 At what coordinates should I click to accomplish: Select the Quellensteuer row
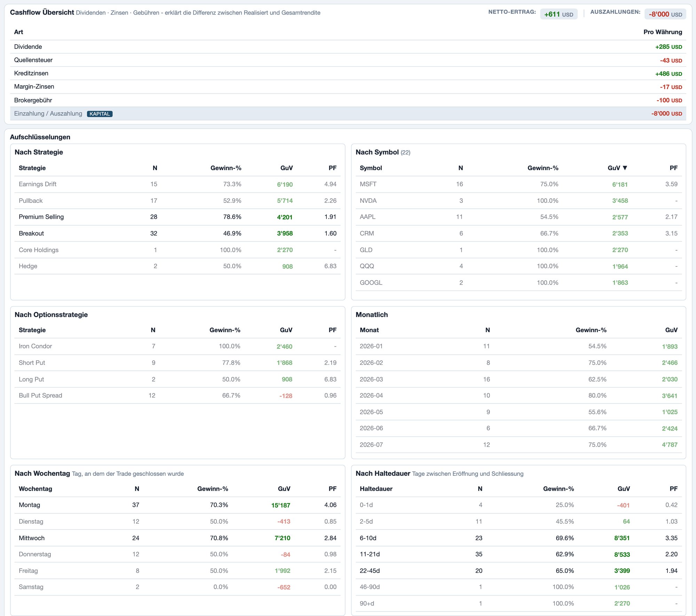tap(348, 60)
